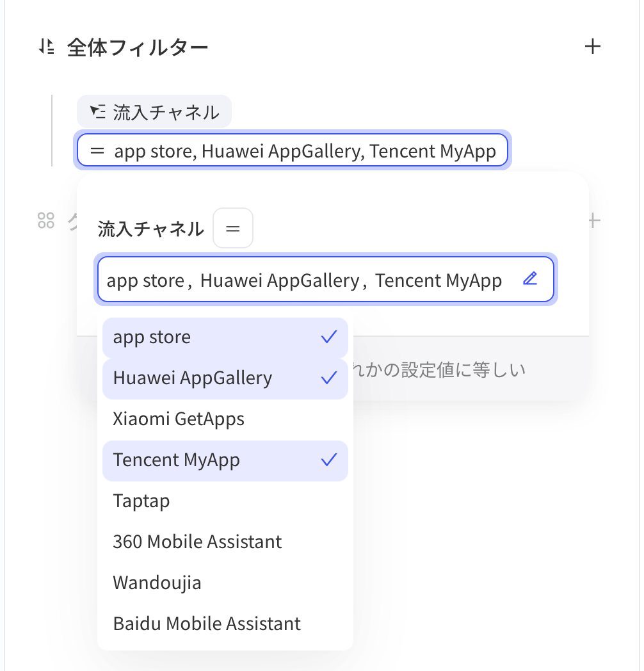Click the faded plus icon beside the group section
The width and height of the screenshot is (644, 671).
[x=594, y=221]
